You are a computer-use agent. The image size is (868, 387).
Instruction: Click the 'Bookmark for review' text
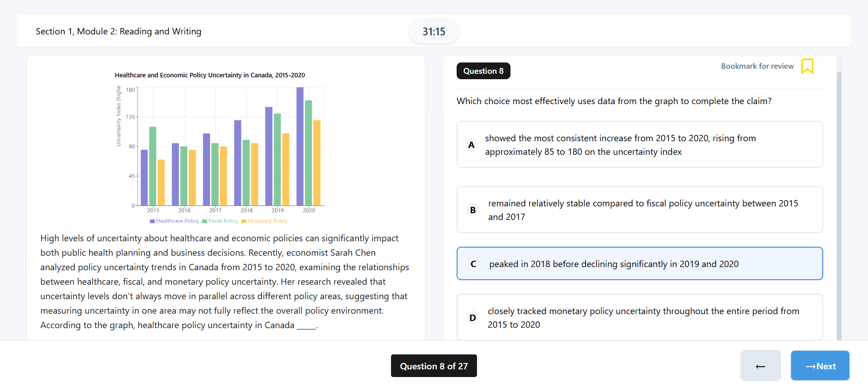coord(757,66)
